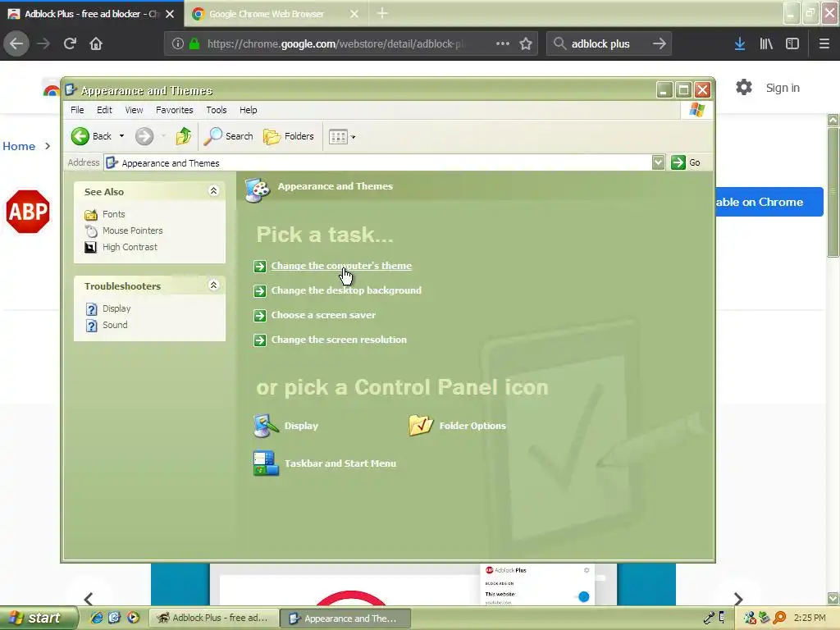Go up one folder level icon
The height and width of the screenshot is (630, 840).
pyautogui.click(x=183, y=136)
